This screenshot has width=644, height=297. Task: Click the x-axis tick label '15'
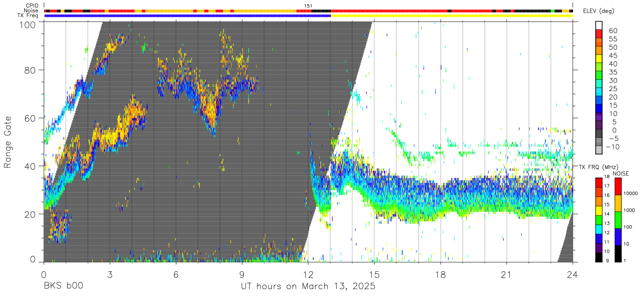point(374,274)
